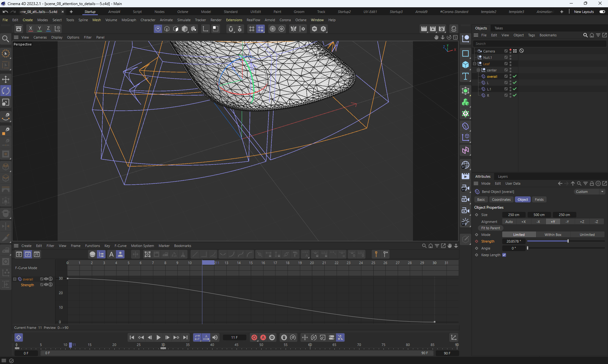Image resolution: width=608 pixels, height=364 pixels.
Task: Toggle the Keep Length checkbox
Action: click(504, 255)
